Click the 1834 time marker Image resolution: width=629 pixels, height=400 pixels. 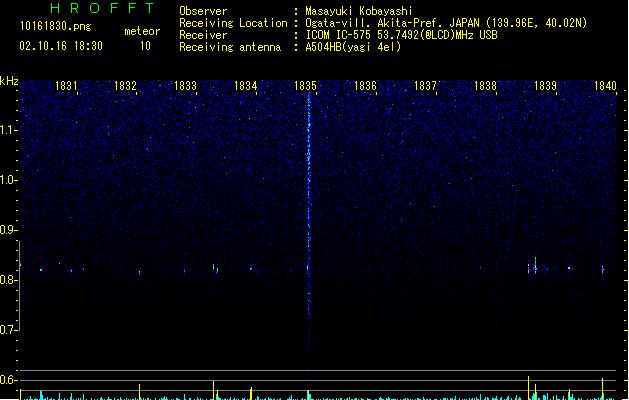[x=246, y=86]
